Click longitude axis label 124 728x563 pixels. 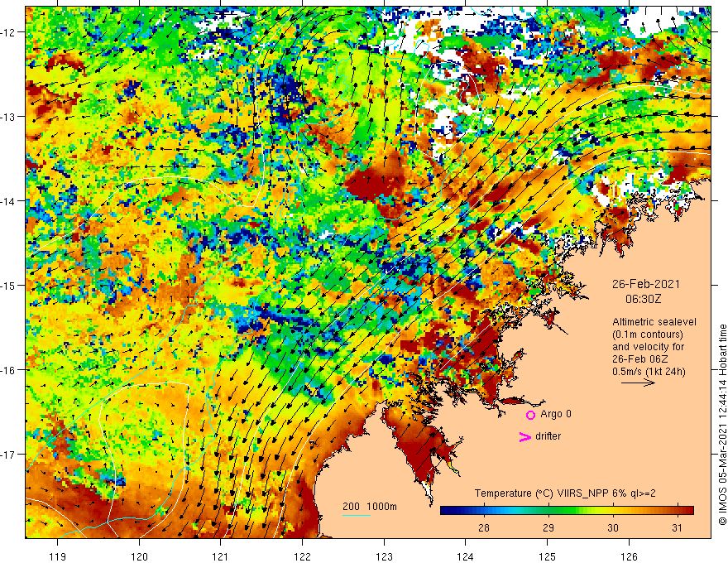pyautogui.click(x=466, y=556)
